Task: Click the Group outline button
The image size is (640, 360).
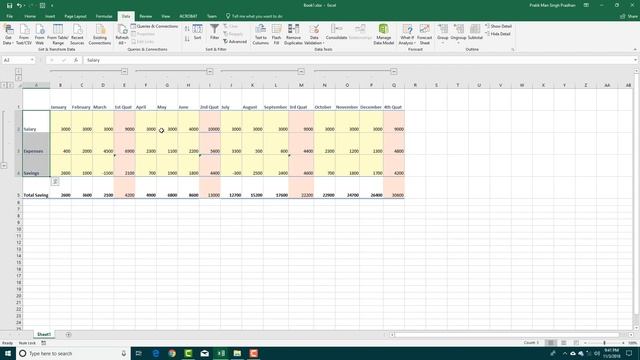Action: point(443,34)
